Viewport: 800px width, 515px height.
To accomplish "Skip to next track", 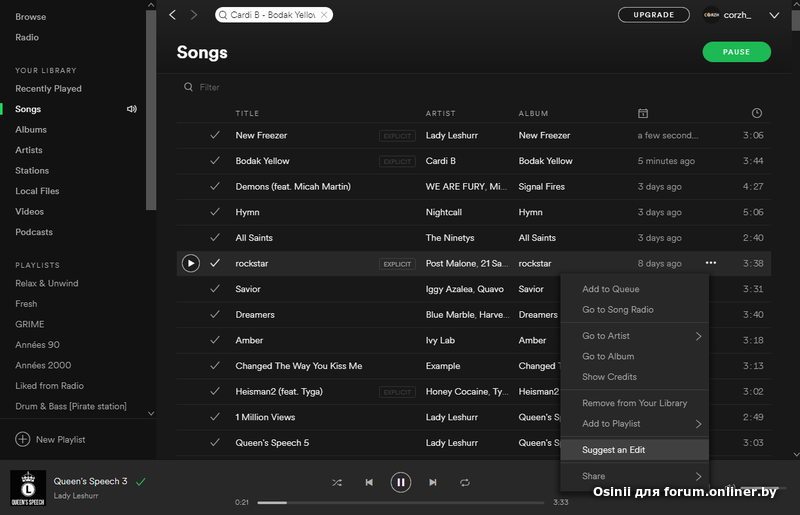I will point(433,482).
